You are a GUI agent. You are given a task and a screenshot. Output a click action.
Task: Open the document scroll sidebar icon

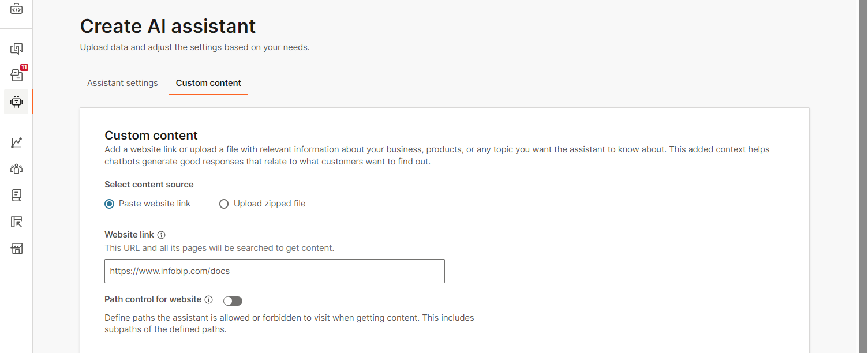click(16, 196)
